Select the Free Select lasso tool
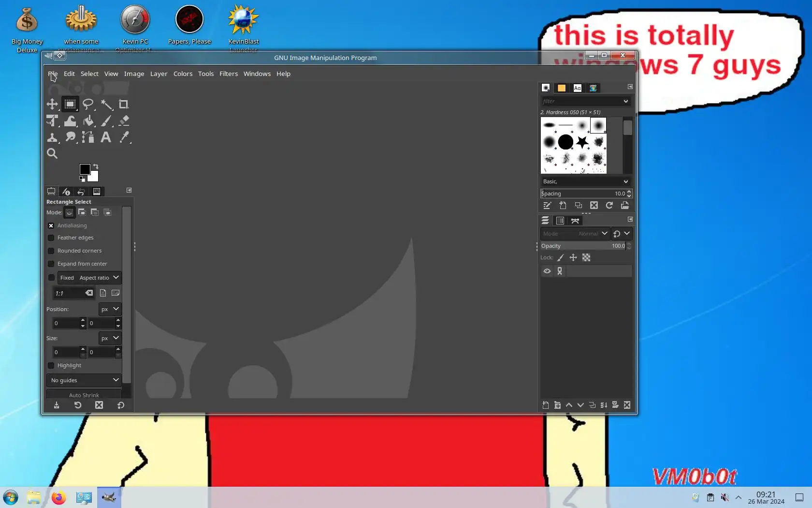 tap(88, 104)
